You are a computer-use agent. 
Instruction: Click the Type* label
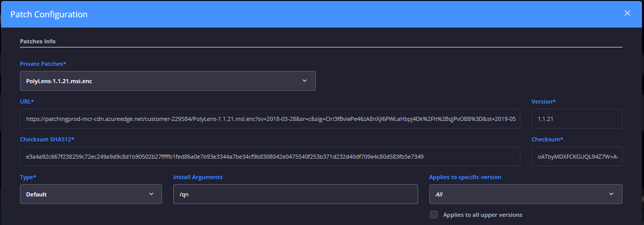coord(28,177)
